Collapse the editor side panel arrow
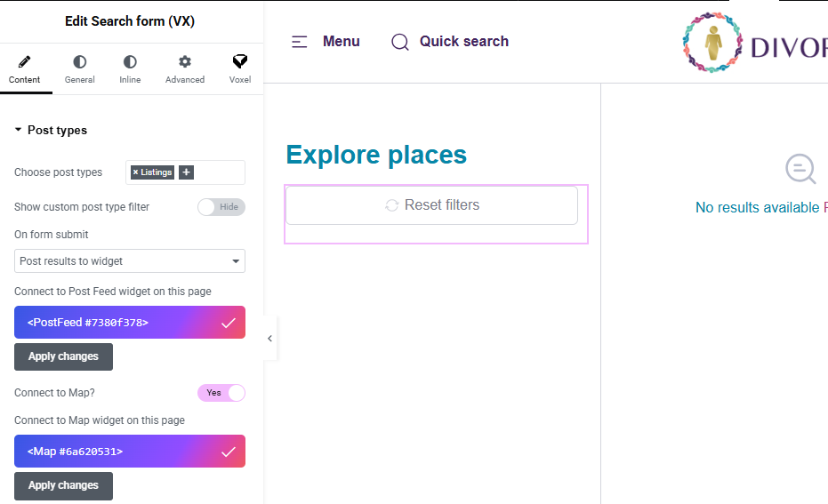Viewport: 828px width, 504px height. (x=269, y=339)
